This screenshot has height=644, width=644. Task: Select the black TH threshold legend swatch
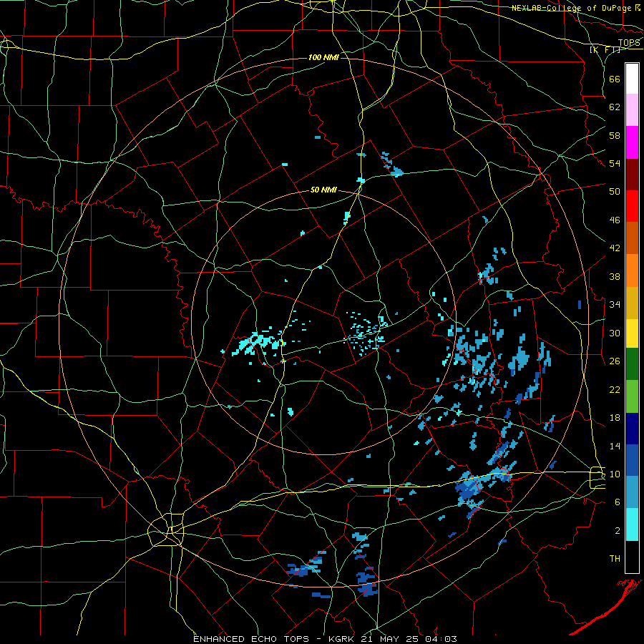click(x=632, y=557)
